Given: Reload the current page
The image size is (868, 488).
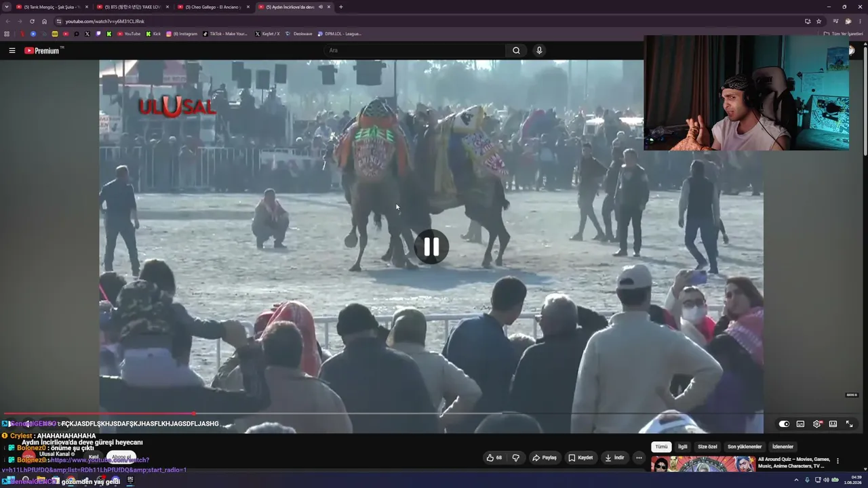Looking at the screenshot, I should (32, 21).
